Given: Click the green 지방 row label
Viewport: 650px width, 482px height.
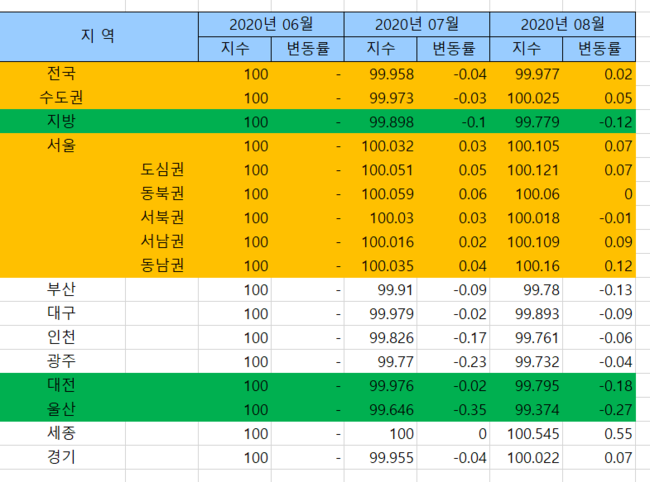Looking at the screenshot, I should tap(61, 121).
